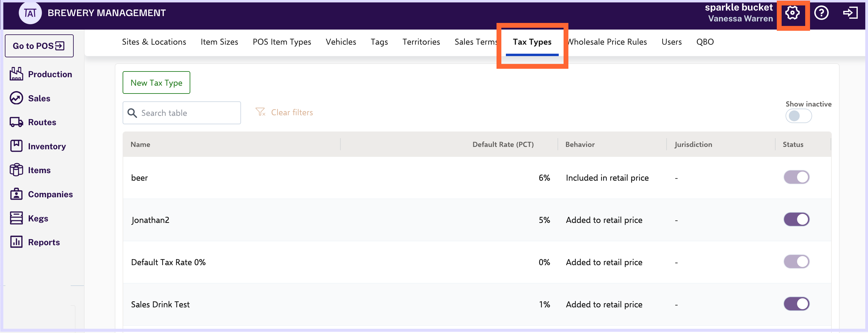Click the beer row name

click(x=139, y=178)
